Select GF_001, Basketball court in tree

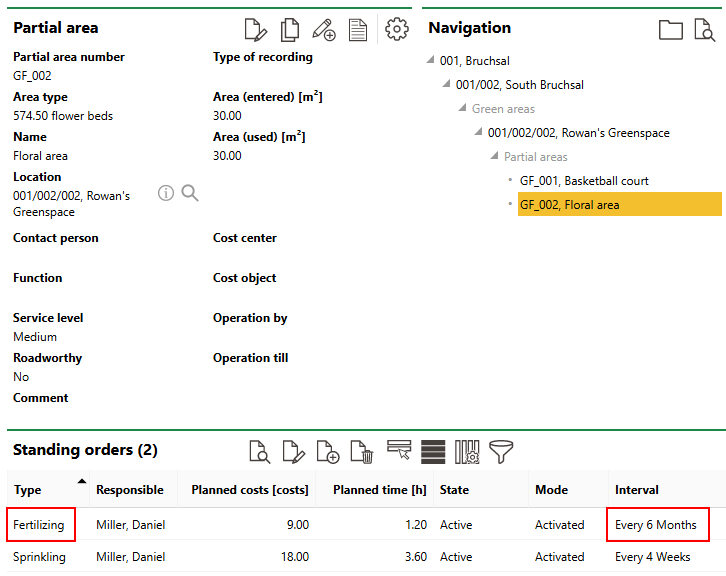click(584, 181)
